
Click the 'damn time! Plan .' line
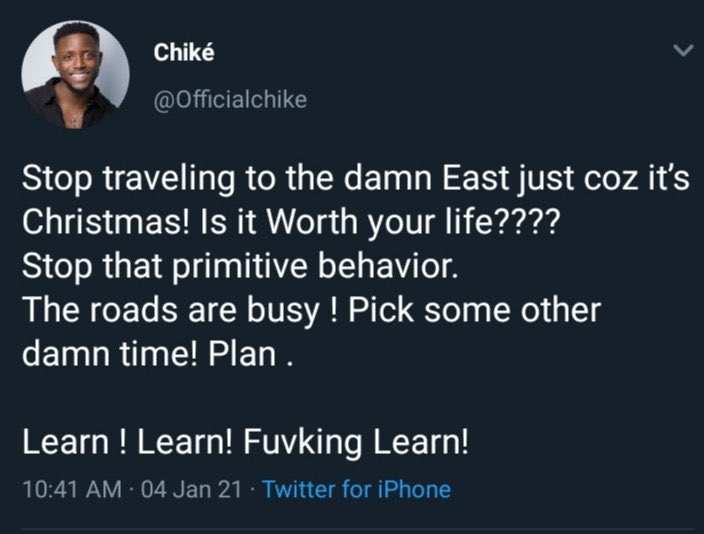click(155, 352)
